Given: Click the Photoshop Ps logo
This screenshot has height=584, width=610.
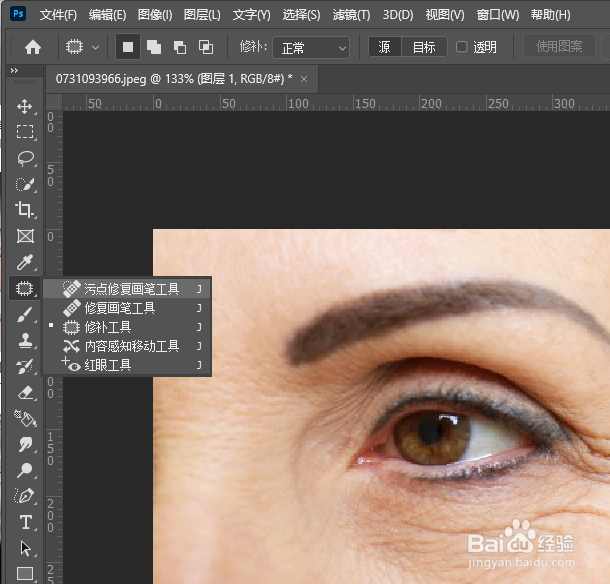Looking at the screenshot, I should 18,14.
